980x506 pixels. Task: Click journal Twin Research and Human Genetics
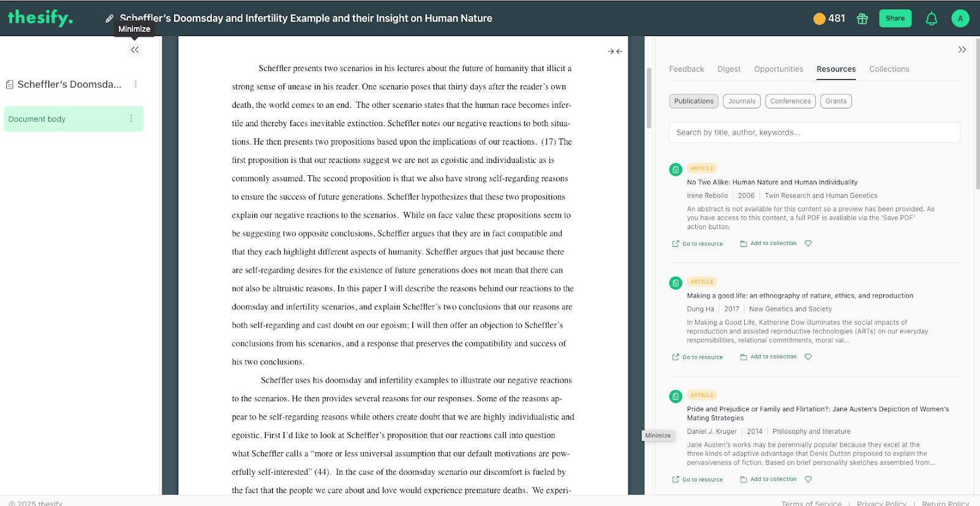click(x=821, y=196)
